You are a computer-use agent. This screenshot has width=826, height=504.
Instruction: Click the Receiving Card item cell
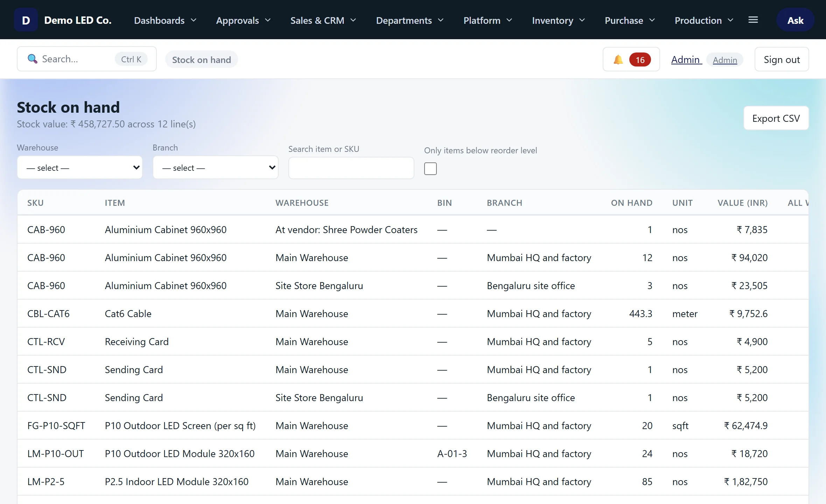(x=136, y=342)
